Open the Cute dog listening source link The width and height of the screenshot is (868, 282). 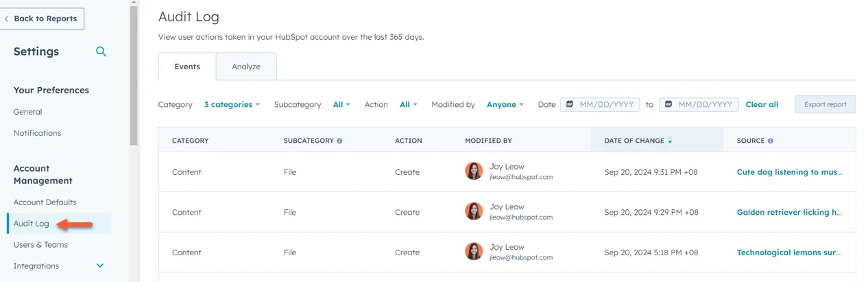coord(789,172)
